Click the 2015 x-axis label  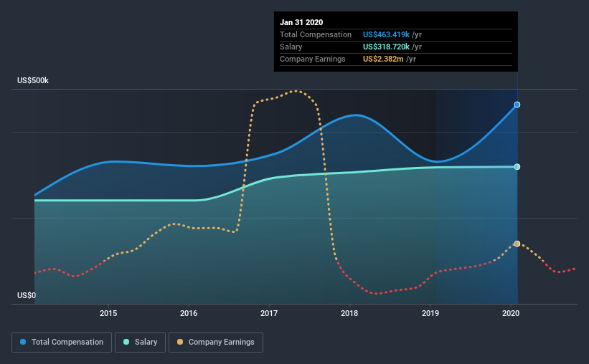[108, 313]
